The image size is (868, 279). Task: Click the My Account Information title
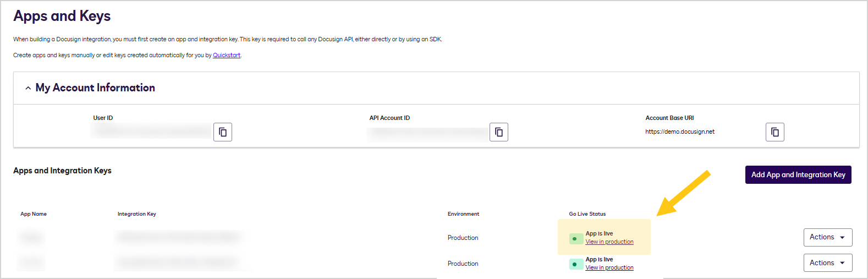95,88
